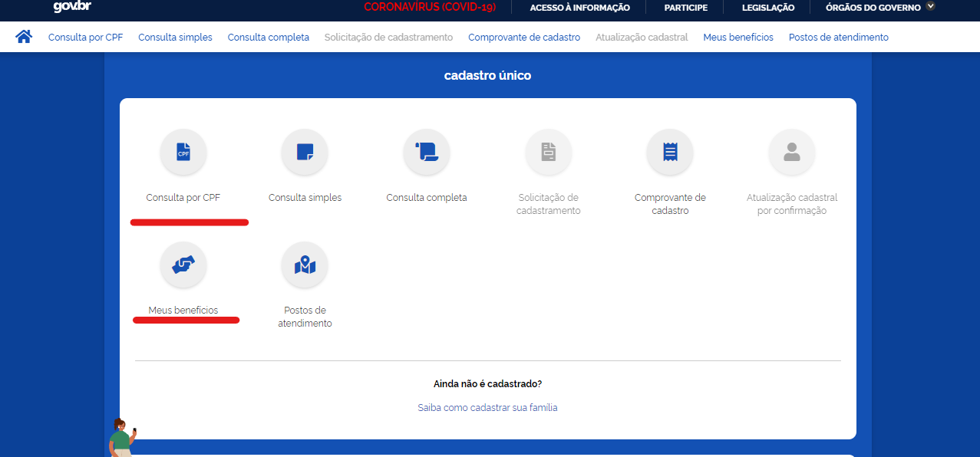Select the Consulta por CPF circular icon
The height and width of the screenshot is (457, 980).
tap(183, 152)
